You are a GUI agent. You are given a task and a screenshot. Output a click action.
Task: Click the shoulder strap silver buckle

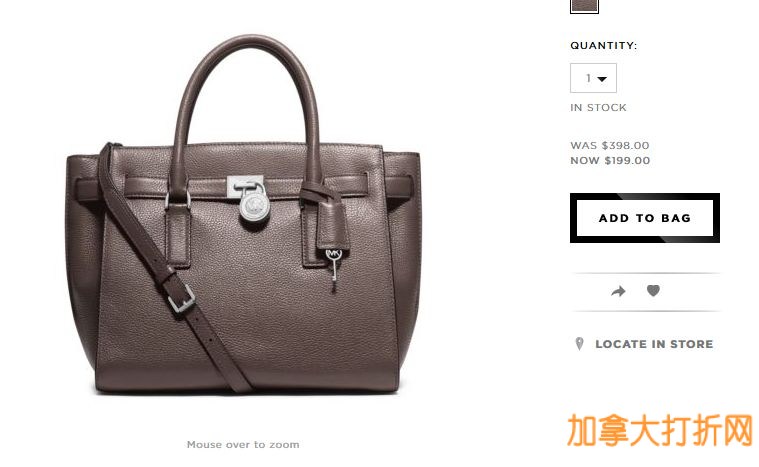181,298
